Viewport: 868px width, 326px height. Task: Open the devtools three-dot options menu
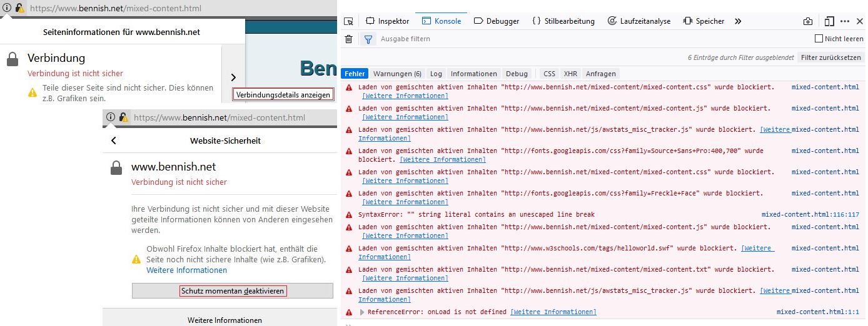click(845, 21)
